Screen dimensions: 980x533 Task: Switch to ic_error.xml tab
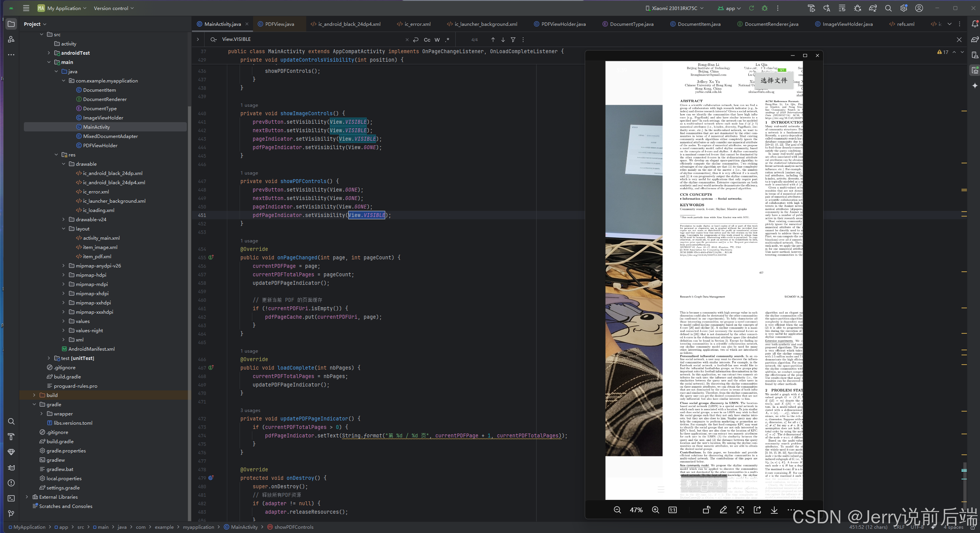click(x=414, y=24)
